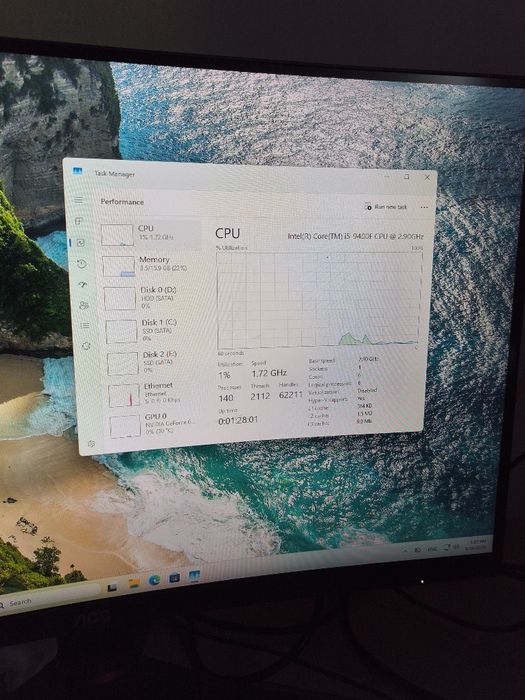Open File Explorer from the taskbar
Screen dimensions: 525x700
[x=133, y=583]
